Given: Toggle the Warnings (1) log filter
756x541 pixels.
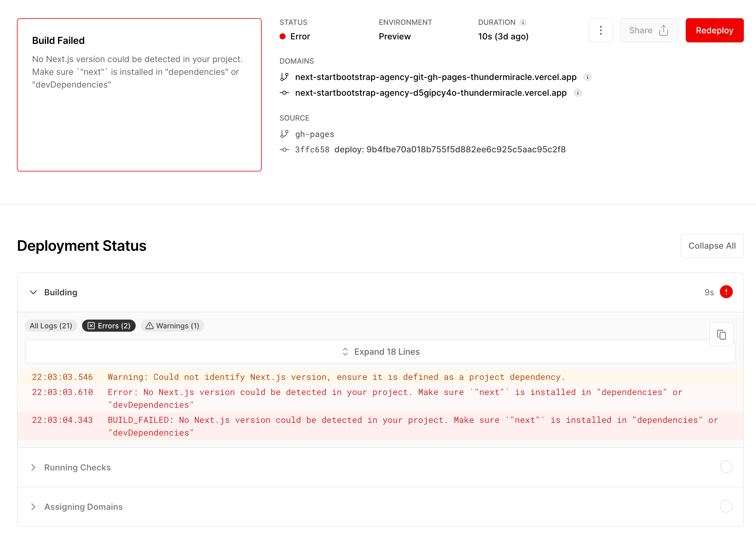Looking at the screenshot, I should tap(172, 326).
